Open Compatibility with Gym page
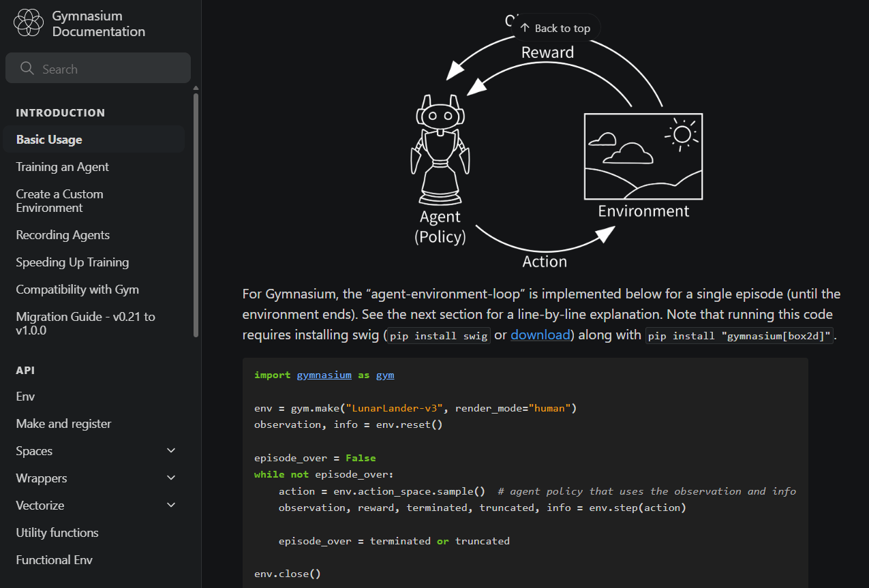 pos(78,290)
